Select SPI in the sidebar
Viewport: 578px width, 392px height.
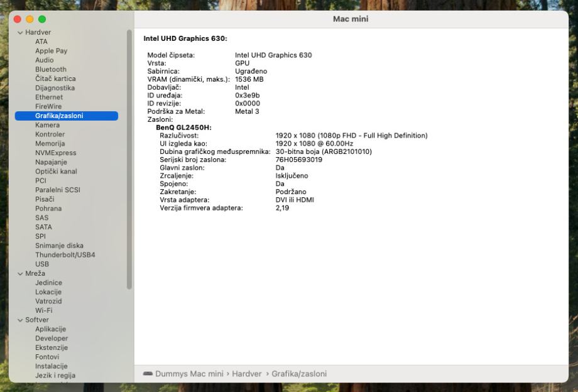[41, 236]
